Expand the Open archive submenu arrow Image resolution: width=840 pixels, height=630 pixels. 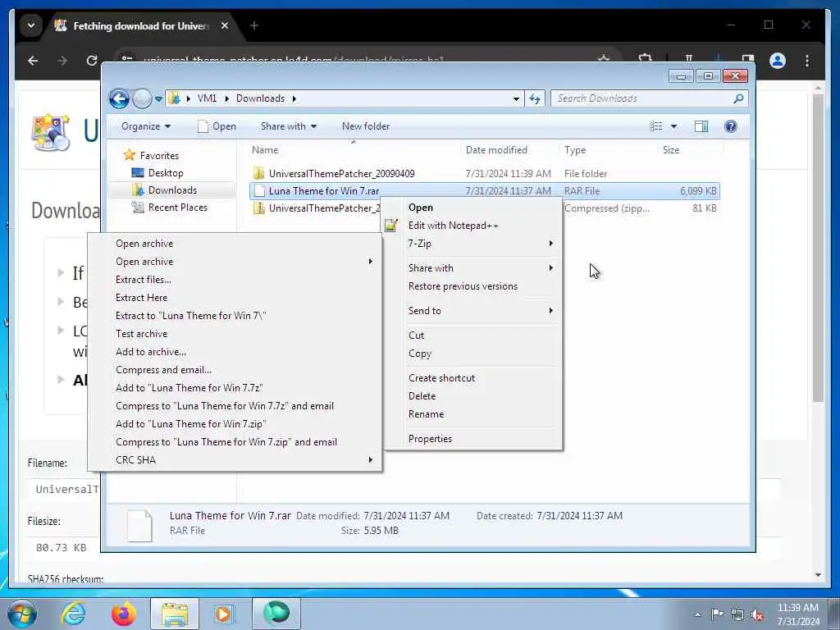[x=370, y=262]
